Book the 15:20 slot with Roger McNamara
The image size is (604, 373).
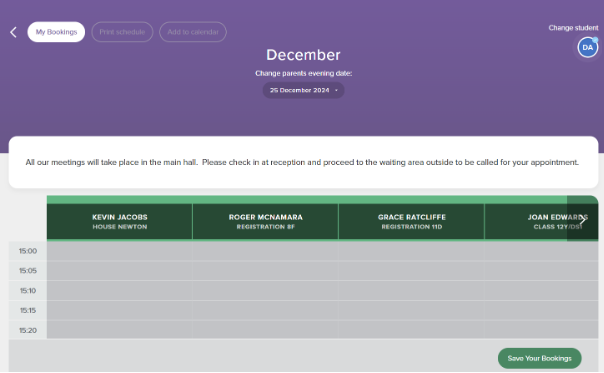click(265, 330)
